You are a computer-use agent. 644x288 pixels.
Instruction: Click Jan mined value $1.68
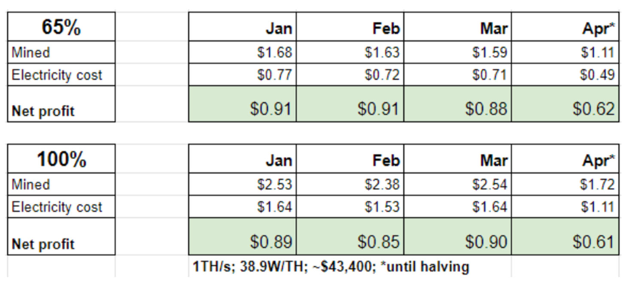click(243, 52)
